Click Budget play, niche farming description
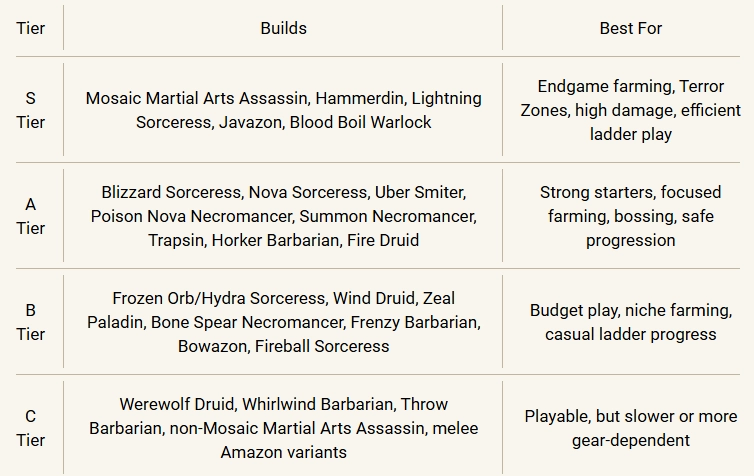754x476 pixels. tap(630, 322)
